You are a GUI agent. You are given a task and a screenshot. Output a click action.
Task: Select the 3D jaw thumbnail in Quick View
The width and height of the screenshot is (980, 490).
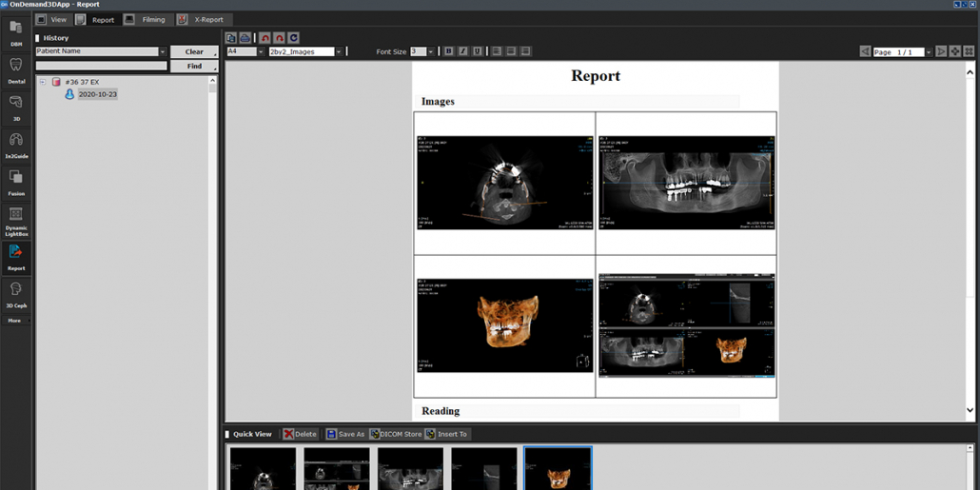pyautogui.click(x=558, y=468)
